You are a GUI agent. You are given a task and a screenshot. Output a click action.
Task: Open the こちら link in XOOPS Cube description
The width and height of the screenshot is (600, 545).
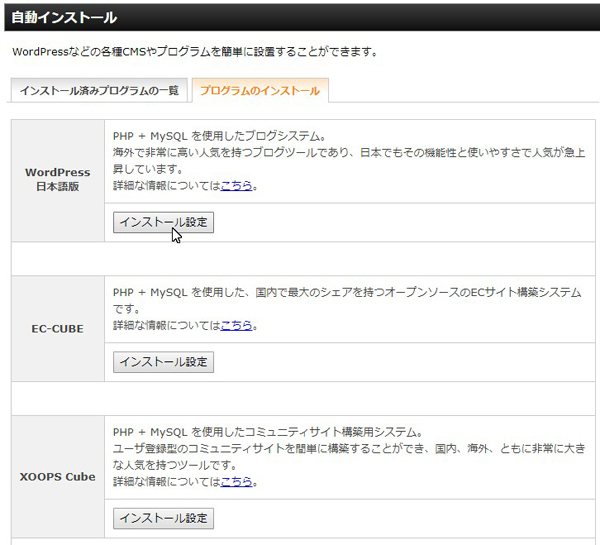click(x=236, y=481)
